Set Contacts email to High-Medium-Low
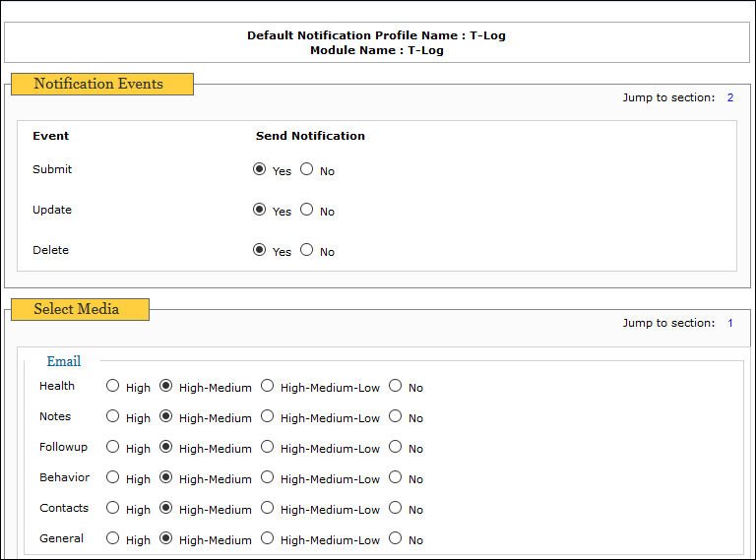756x560 pixels. 268,508
